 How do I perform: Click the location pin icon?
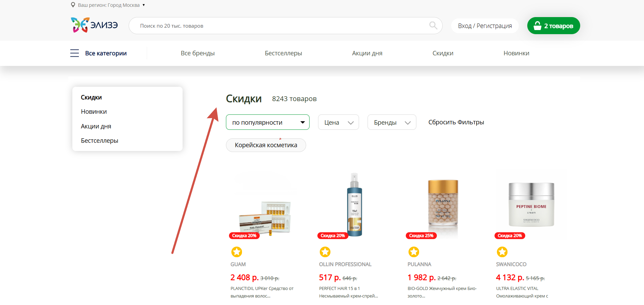coord(73,5)
